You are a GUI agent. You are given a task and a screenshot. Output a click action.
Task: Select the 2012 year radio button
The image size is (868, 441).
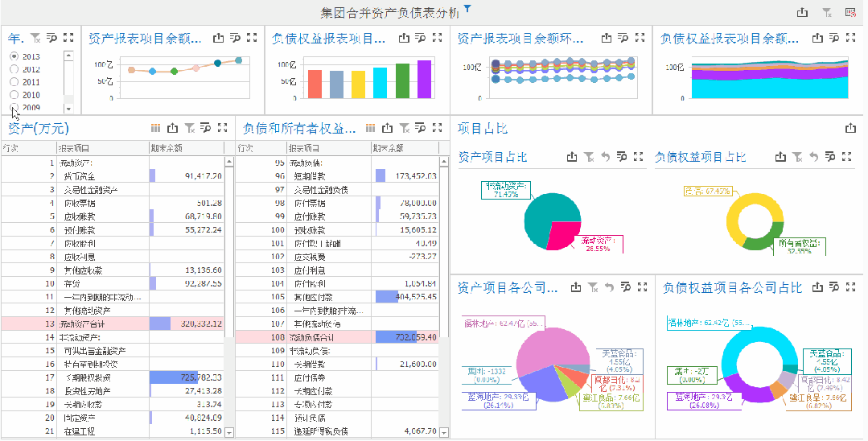coord(14,69)
